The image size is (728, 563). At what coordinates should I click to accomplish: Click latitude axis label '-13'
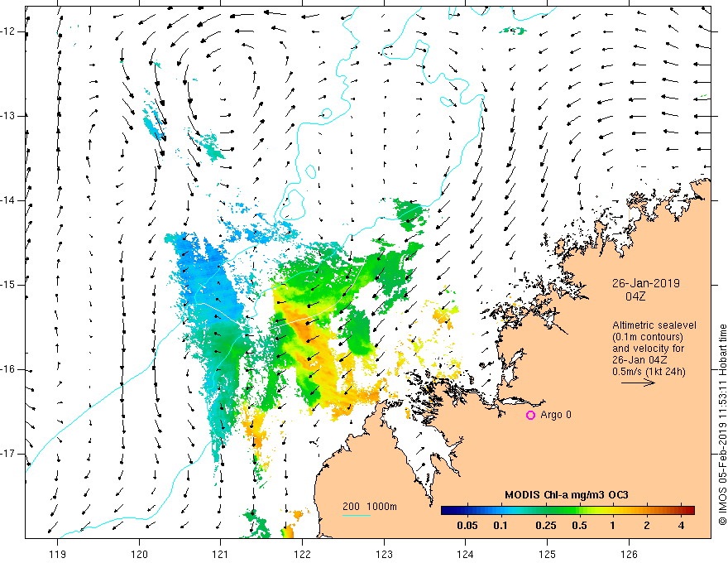pos(8,116)
